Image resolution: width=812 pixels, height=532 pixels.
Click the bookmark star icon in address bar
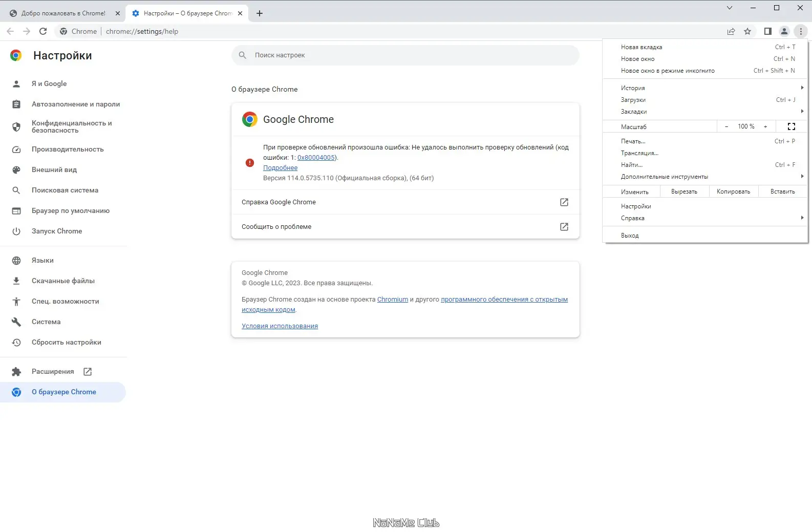point(747,31)
